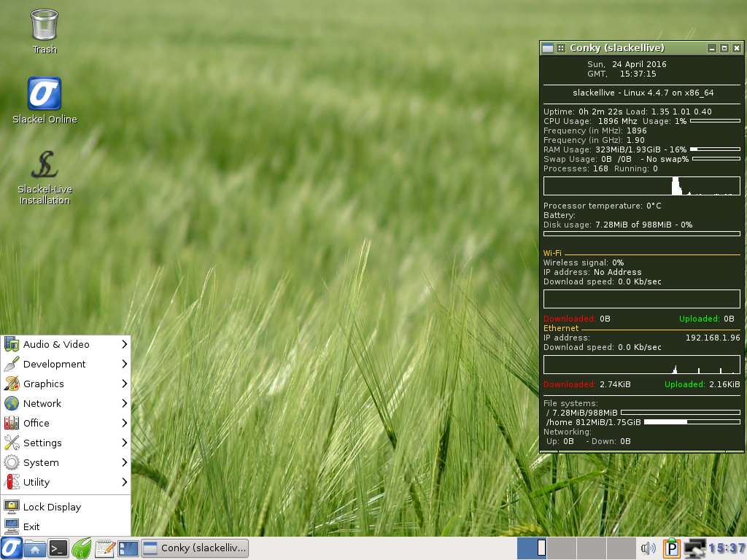Expand the Development submenu arrow

pyautogui.click(x=124, y=364)
